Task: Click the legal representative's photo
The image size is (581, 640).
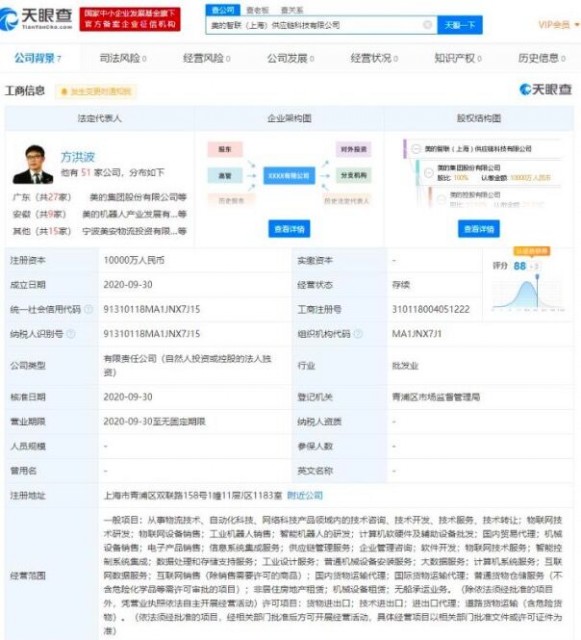Action: click(x=33, y=164)
